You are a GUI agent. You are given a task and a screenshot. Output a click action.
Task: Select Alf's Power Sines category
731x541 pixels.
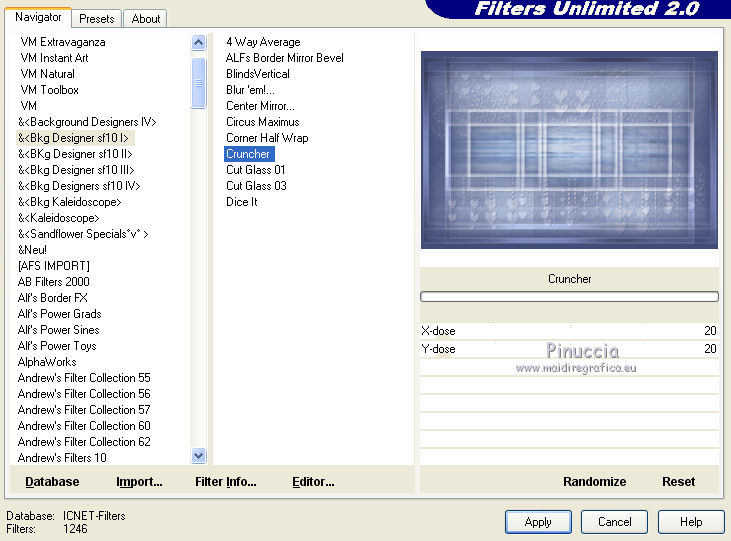59,330
